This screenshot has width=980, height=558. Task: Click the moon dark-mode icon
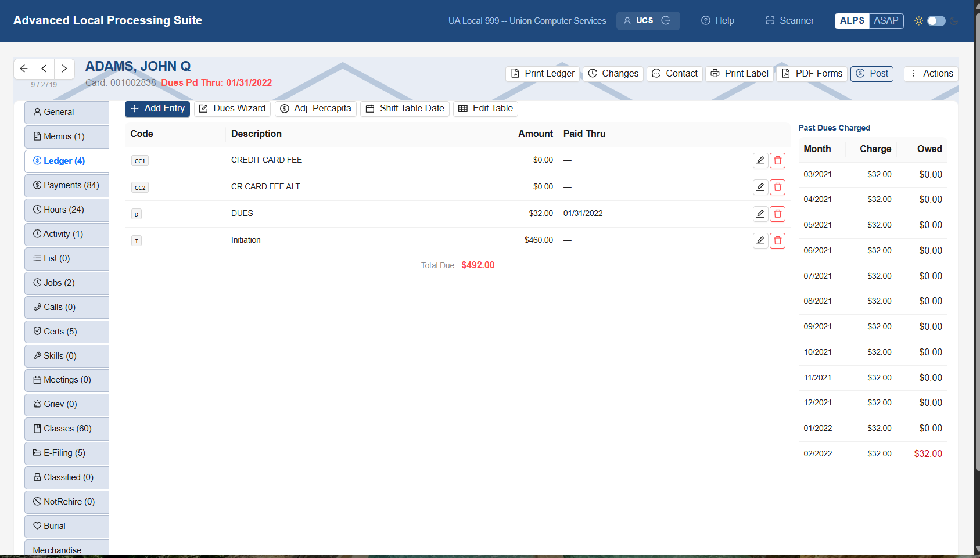[954, 20]
